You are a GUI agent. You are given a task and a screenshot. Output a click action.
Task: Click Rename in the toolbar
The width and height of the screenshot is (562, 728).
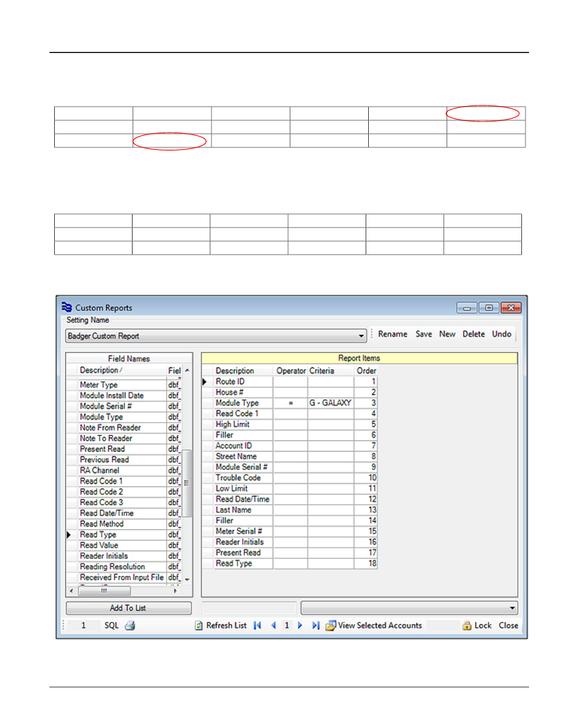pyautogui.click(x=393, y=334)
